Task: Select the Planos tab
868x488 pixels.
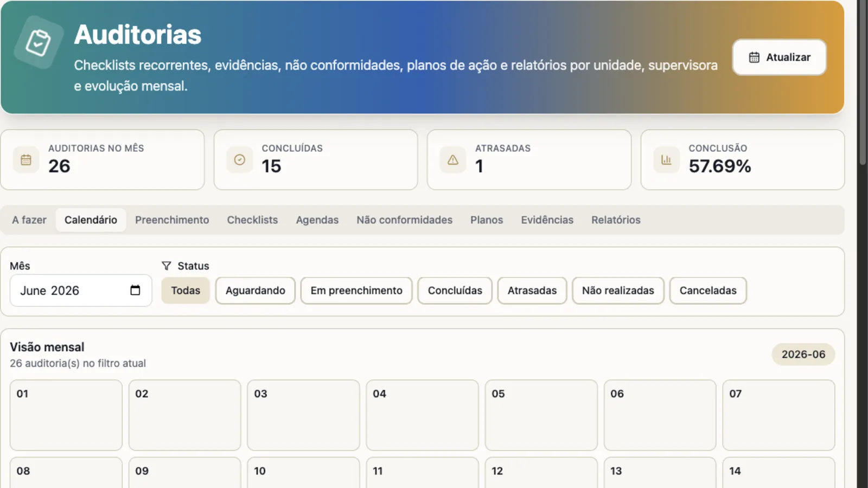Action: coord(487,220)
